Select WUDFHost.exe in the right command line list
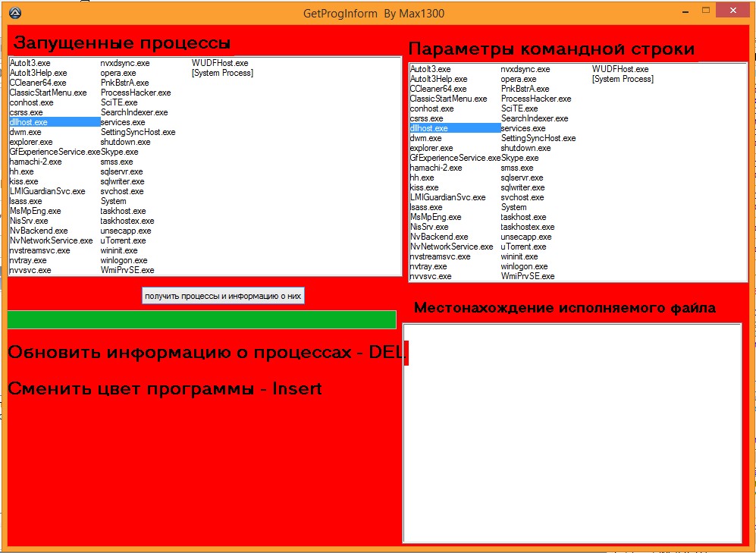Viewport: 756px width, 553px height. [x=620, y=69]
